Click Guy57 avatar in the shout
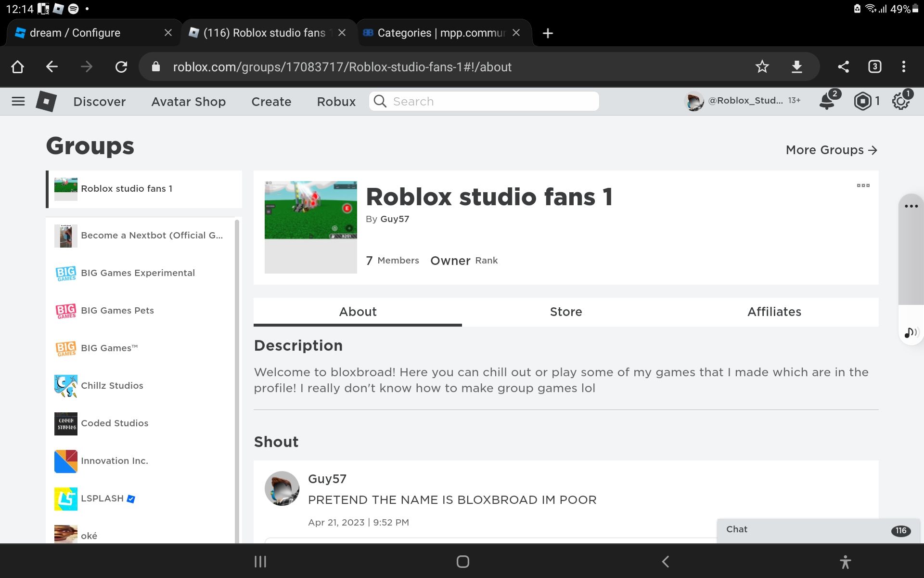Image resolution: width=924 pixels, height=578 pixels. (x=282, y=488)
